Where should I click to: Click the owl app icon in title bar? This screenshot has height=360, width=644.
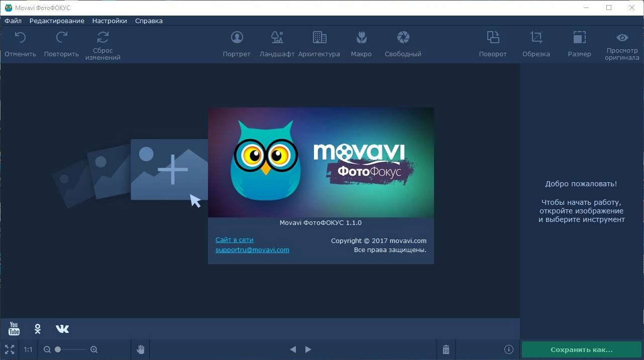click(8, 8)
